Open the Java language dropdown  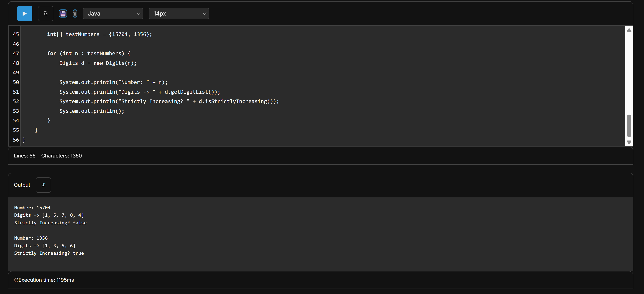point(113,13)
